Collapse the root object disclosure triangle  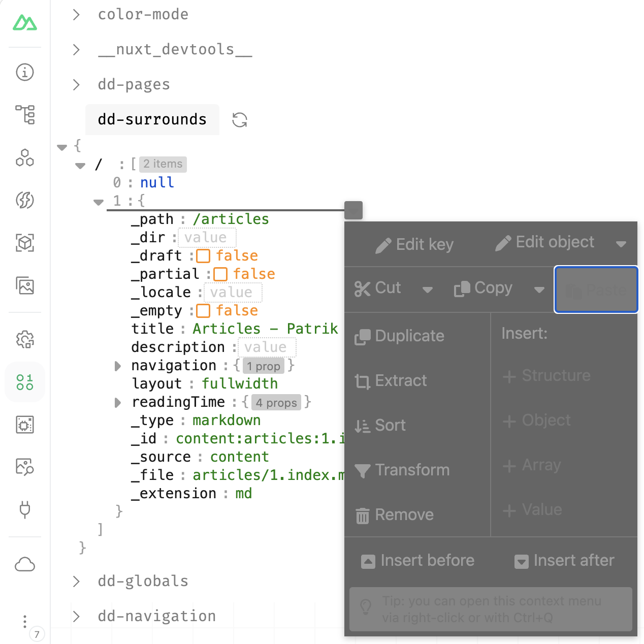[62, 147]
